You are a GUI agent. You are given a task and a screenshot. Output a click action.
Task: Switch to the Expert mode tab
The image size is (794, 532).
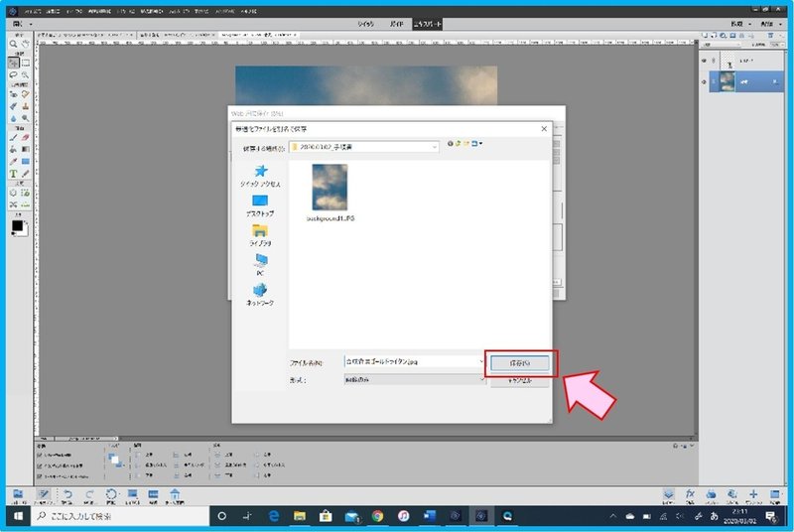pyautogui.click(x=428, y=24)
